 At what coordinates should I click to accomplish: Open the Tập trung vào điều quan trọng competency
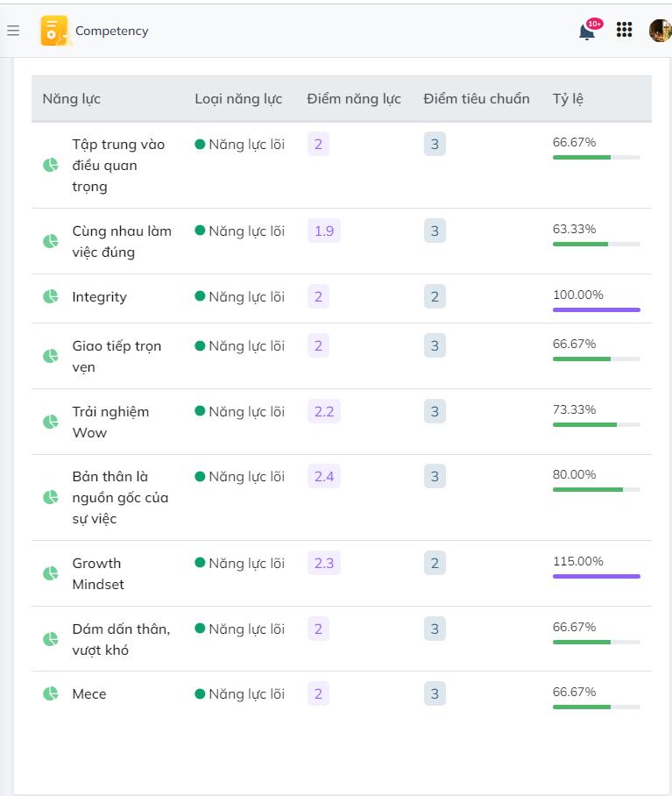117,166
